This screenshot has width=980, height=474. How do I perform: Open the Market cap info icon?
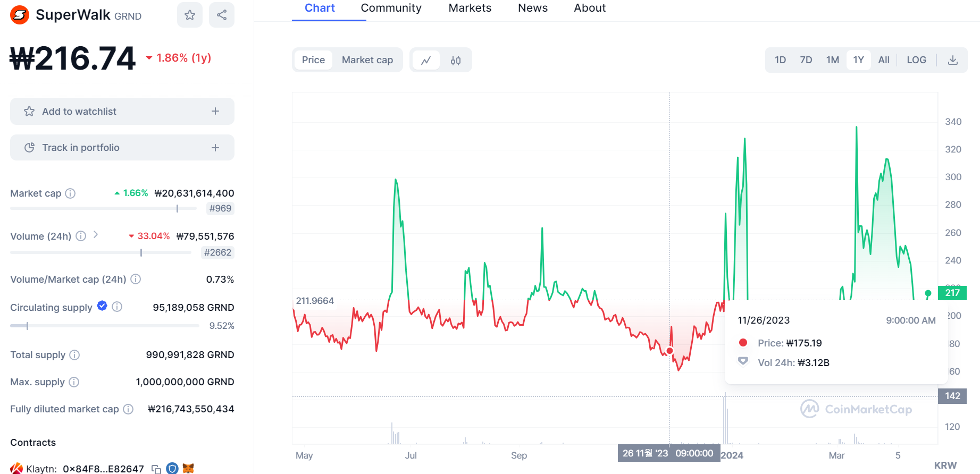(70, 193)
